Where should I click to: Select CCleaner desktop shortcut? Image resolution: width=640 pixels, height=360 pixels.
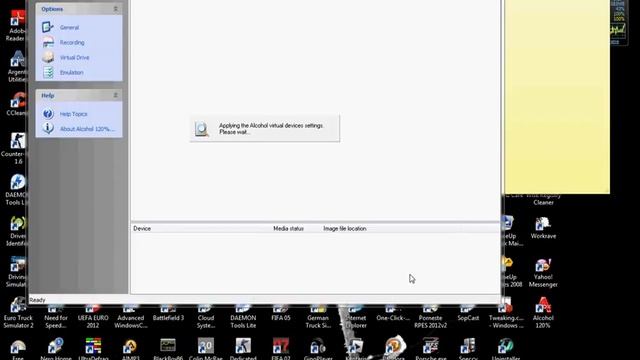pyautogui.click(x=17, y=104)
